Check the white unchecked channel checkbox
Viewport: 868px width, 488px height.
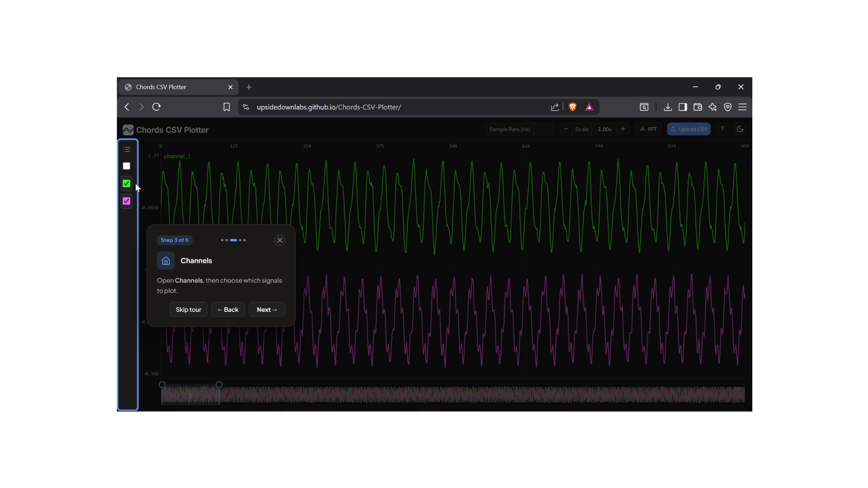[x=127, y=166]
